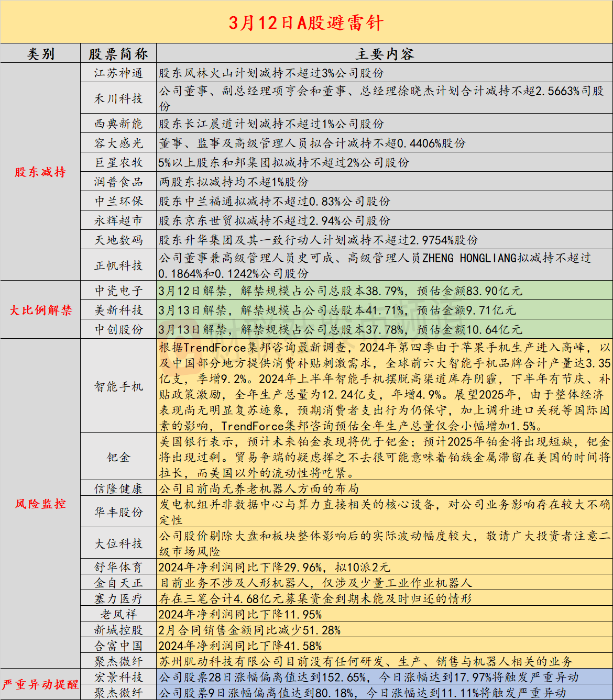Select stock name cell '老凤祥'
This screenshot has width=613, height=700.
click(118, 614)
